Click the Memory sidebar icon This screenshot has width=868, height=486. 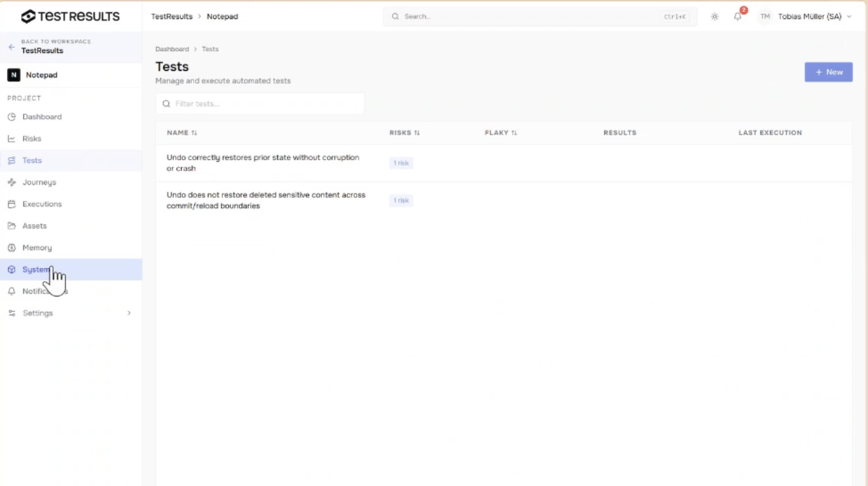(x=11, y=247)
